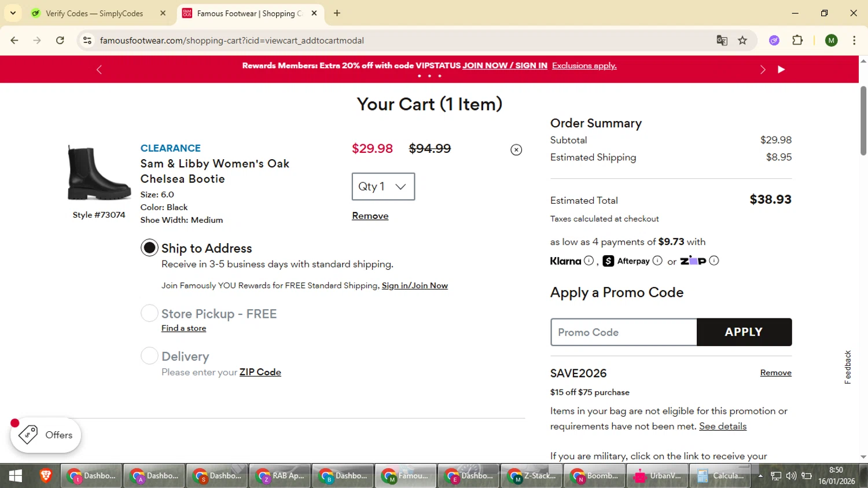Switch to the Verify Codes SimplyCodes tab
The height and width of the screenshot is (488, 868).
[94, 13]
